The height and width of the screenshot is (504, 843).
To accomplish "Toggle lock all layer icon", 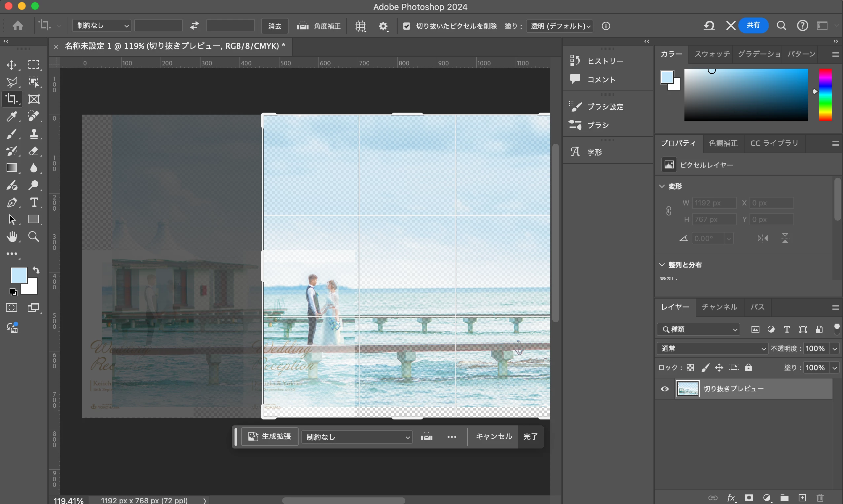I will coord(749,368).
